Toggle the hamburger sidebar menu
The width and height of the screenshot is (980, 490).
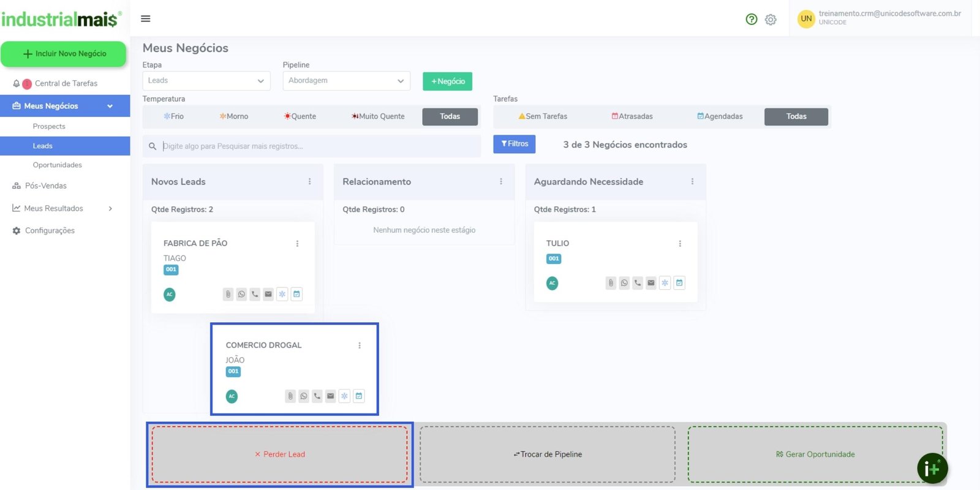tap(146, 19)
